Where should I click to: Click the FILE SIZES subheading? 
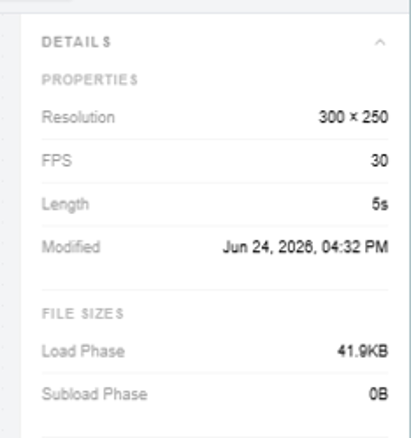83,313
